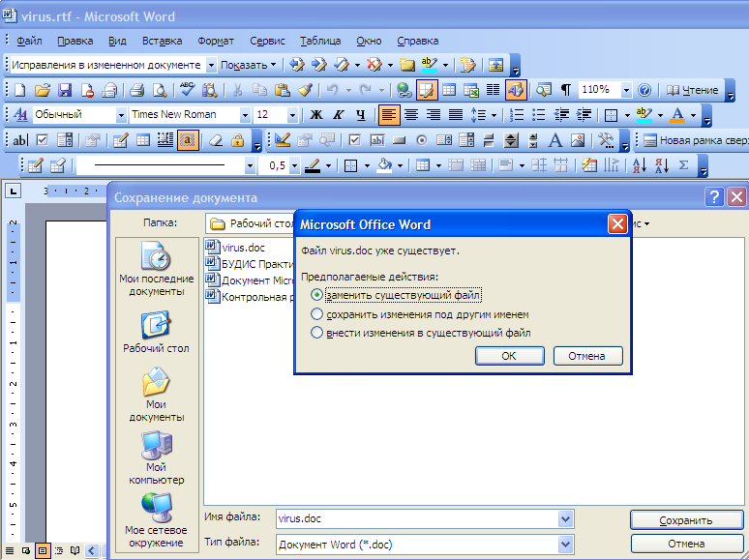The height and width of the screenshot is (560, 749).
Task: Click the Columns icon
Action: [493, 90]
